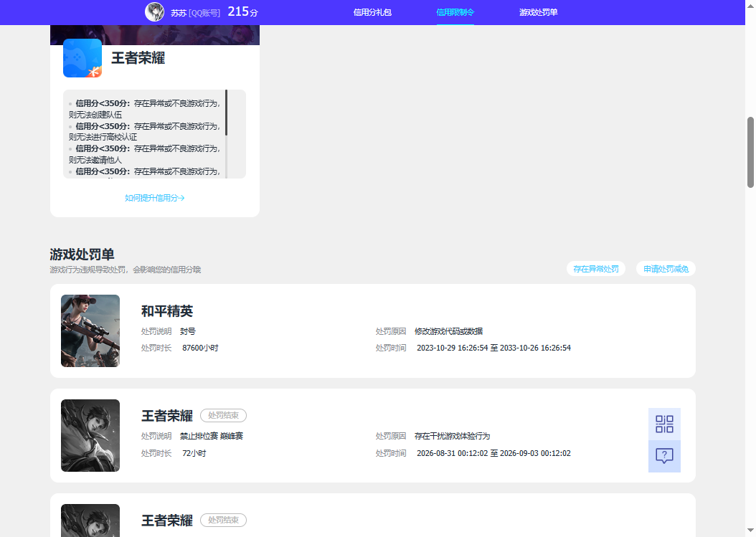756x537 pixels.
Task: Click the 游戏处罚单 section heading
Action: [82, 255]
